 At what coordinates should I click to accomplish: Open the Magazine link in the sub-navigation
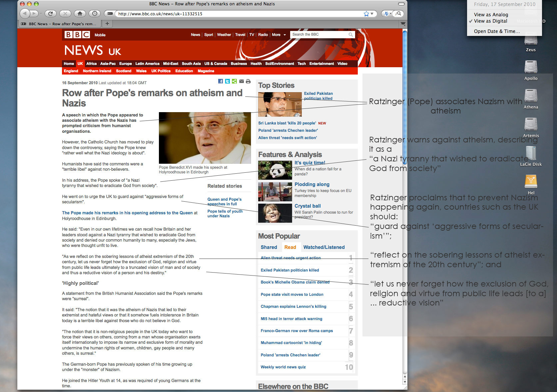(206, 71)
